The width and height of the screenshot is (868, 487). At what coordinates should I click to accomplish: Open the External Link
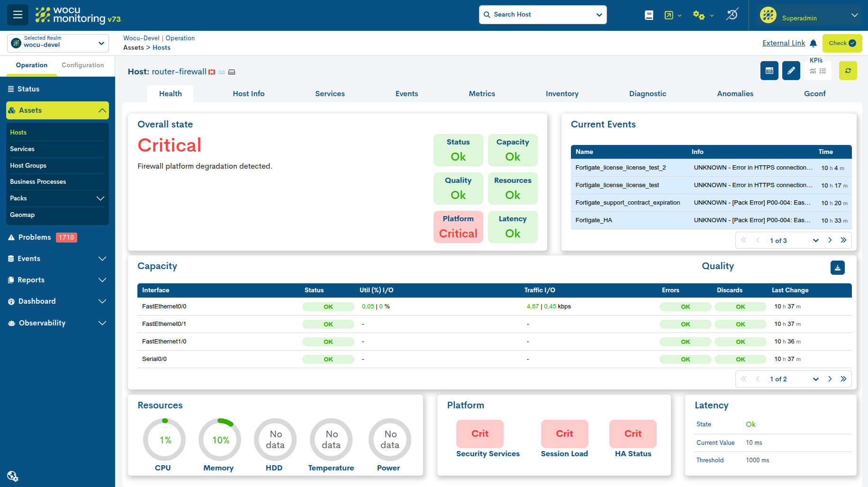pos(784,43)
